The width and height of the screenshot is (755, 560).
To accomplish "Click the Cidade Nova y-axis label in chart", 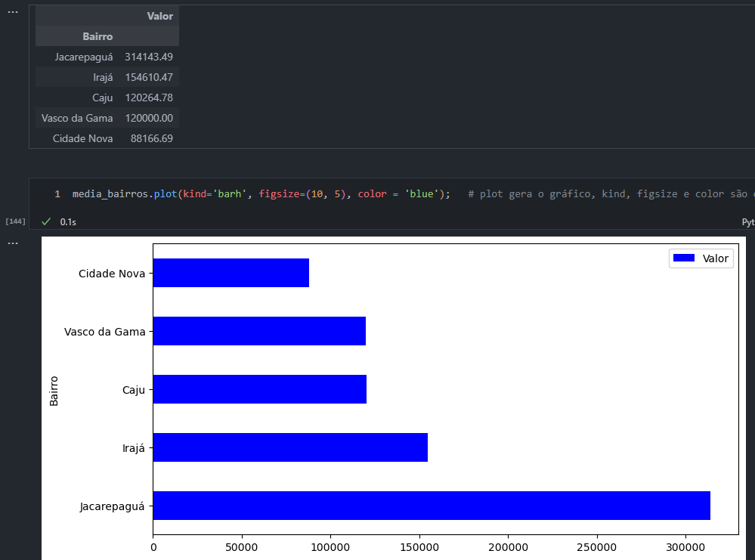I will (x=112, y=274).
